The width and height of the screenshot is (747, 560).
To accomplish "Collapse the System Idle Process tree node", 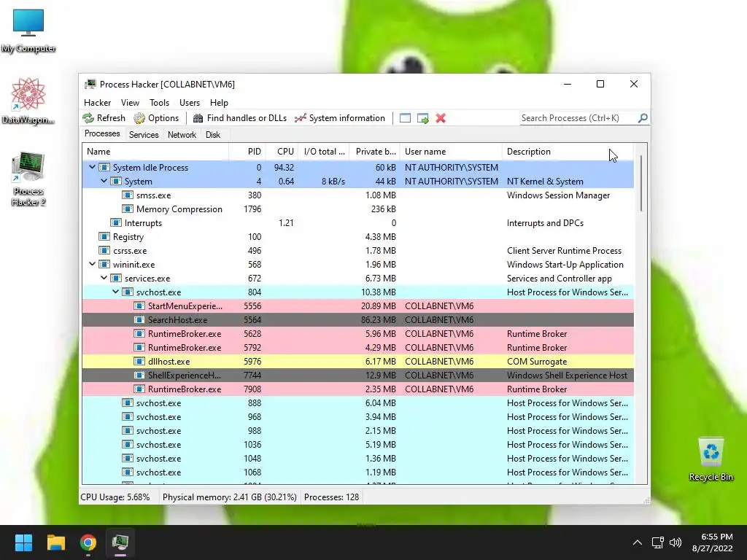I will click(93, 167).
